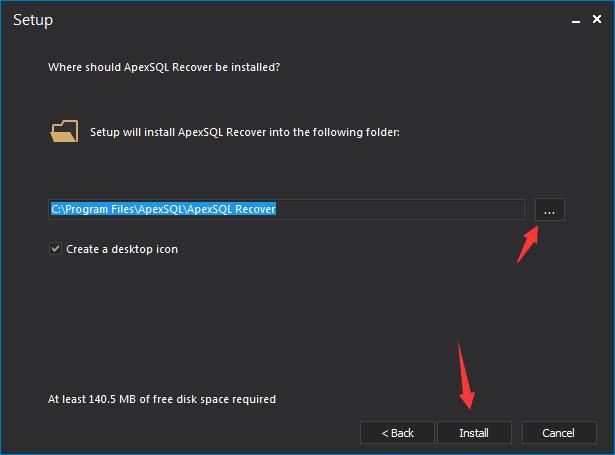
Task: Click the installation path input field
Action: point(286,209)
